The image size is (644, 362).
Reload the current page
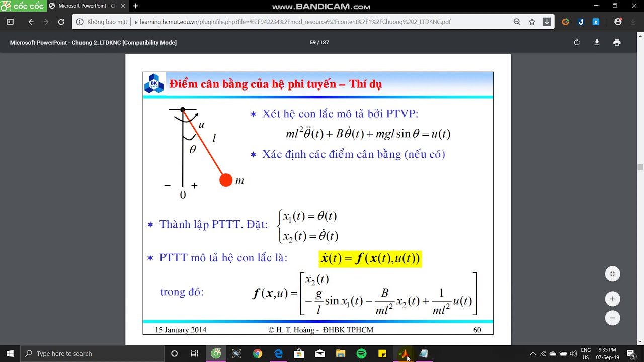point(61,22)
